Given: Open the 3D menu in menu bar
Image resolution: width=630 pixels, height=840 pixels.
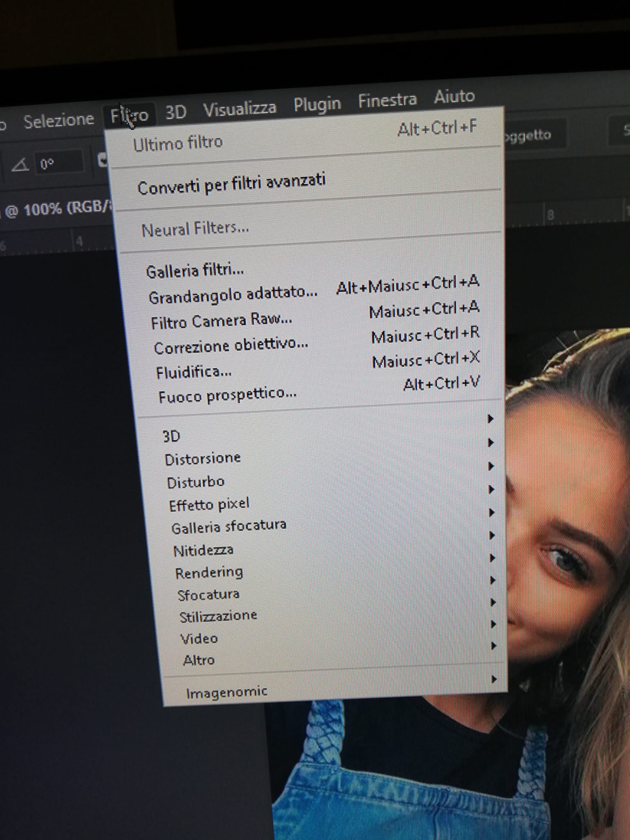Looking at the screenshot, I should pyautogui.click(x=176, y=112).
